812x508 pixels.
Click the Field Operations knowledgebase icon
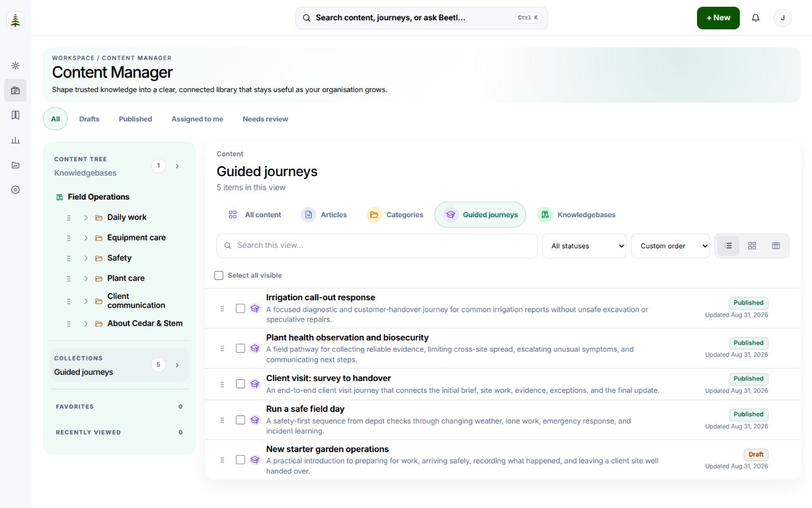click(x=59, y=197)
